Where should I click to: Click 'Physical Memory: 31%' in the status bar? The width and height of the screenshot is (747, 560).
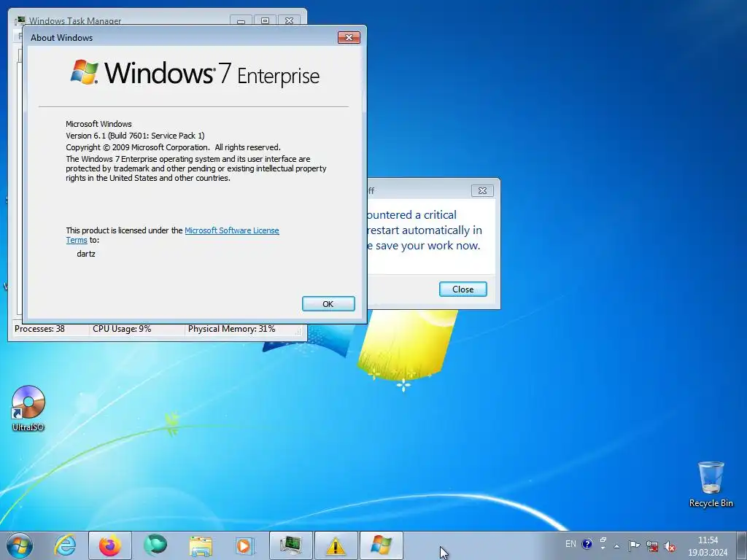[231, 329]
